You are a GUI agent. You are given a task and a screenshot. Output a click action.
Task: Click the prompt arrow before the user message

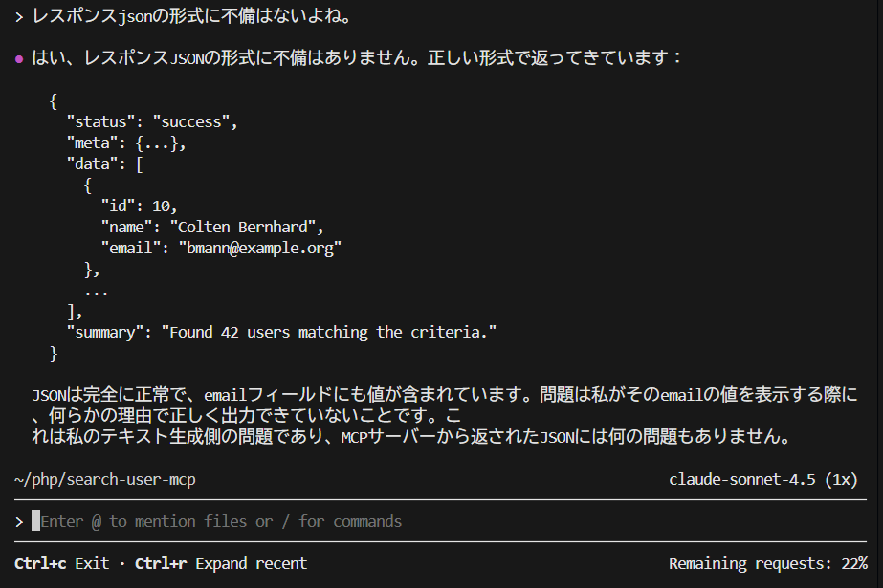click(x=19, y=16)
